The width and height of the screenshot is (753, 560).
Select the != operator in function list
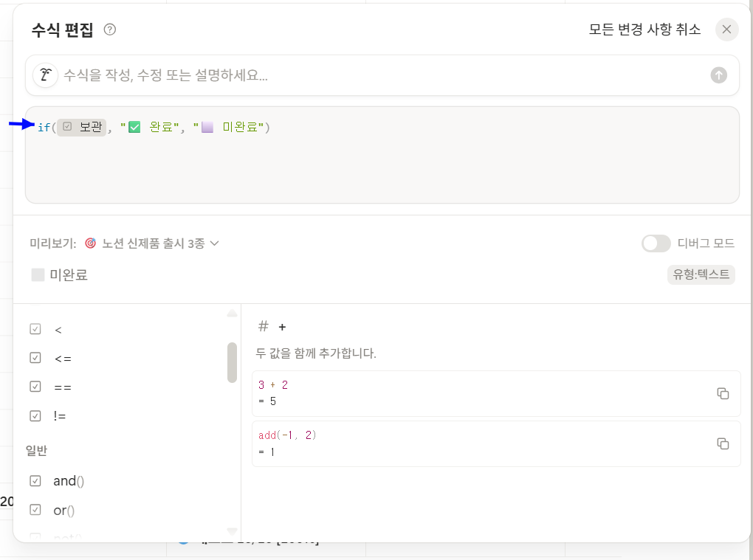point(125,416)
